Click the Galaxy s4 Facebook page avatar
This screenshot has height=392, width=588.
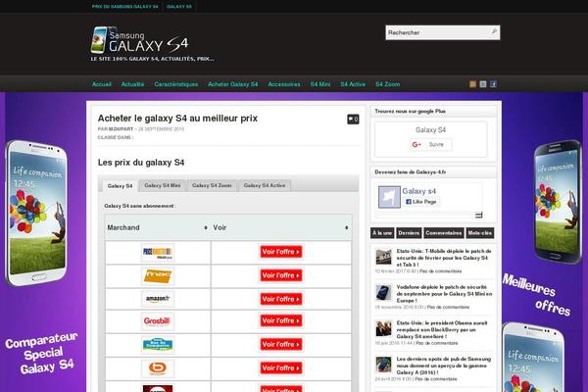tap(389, 197)
